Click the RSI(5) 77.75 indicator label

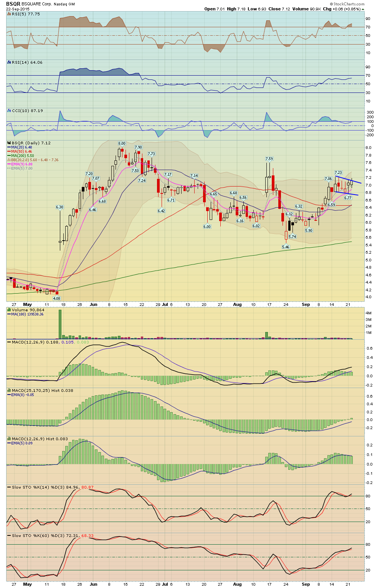25,14
